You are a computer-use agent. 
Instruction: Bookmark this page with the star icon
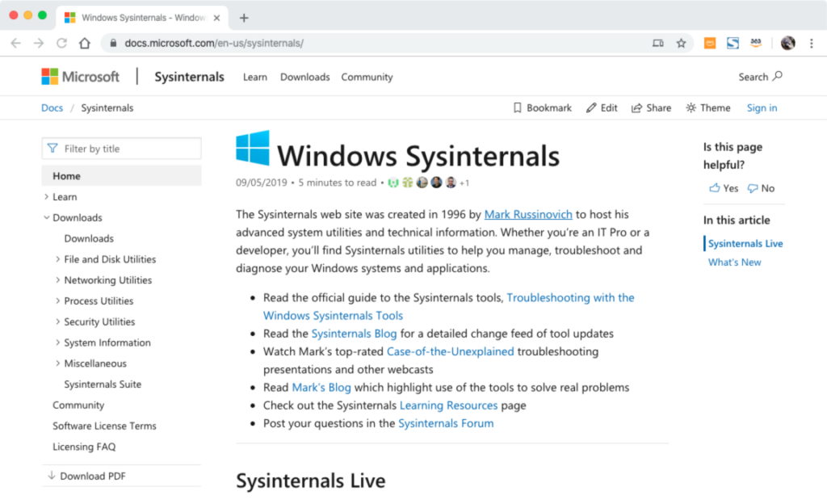681,44
